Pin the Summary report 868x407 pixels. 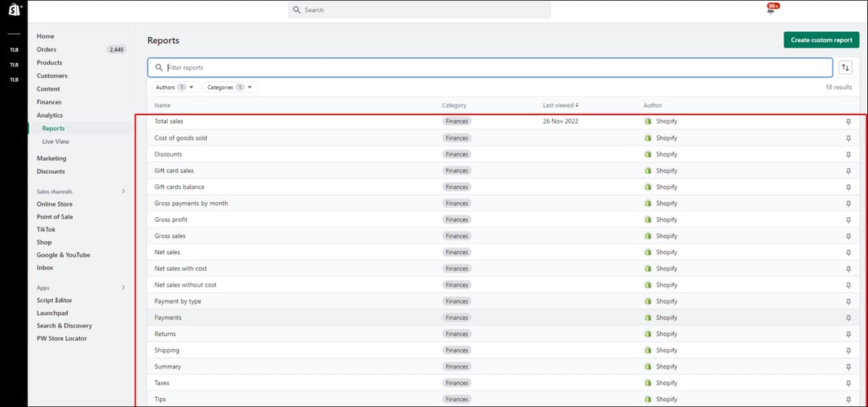click(848, 366)
